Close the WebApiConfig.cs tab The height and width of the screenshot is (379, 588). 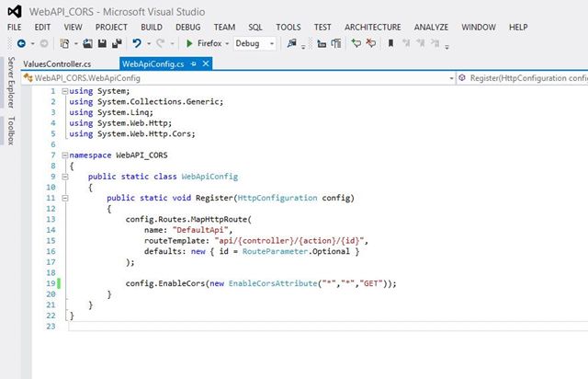[206, 63]
